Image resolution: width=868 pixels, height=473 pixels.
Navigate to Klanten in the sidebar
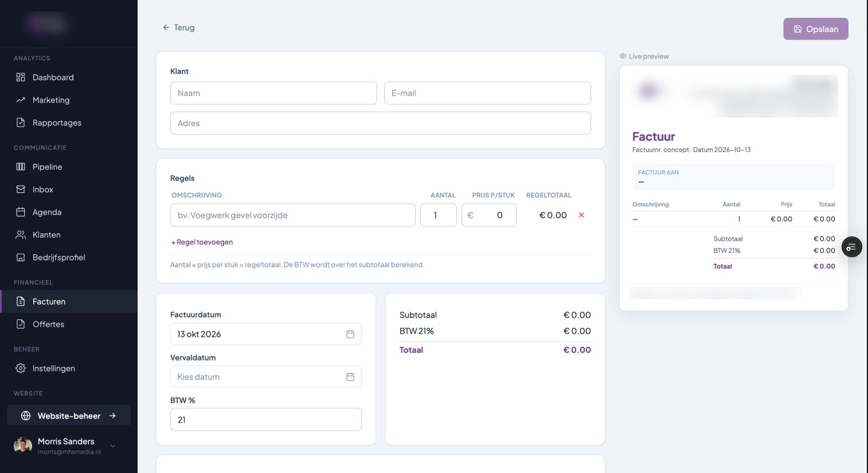point(69,235)
